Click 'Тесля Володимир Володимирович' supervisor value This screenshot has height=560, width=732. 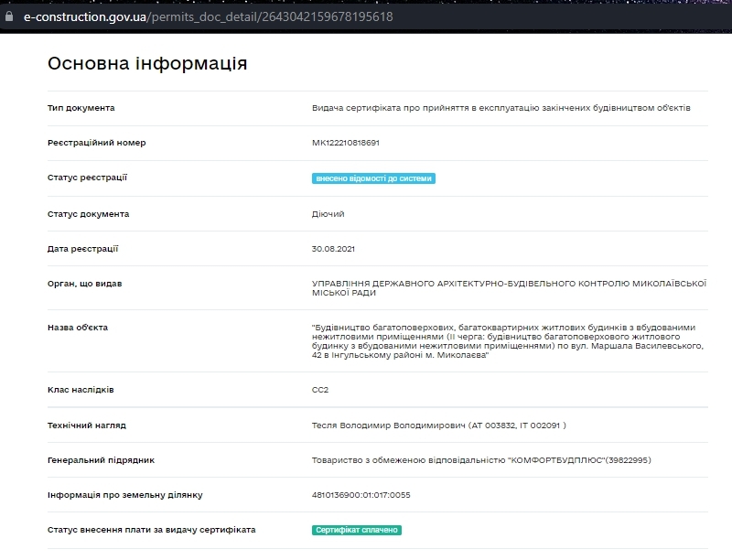coord(439,425)
